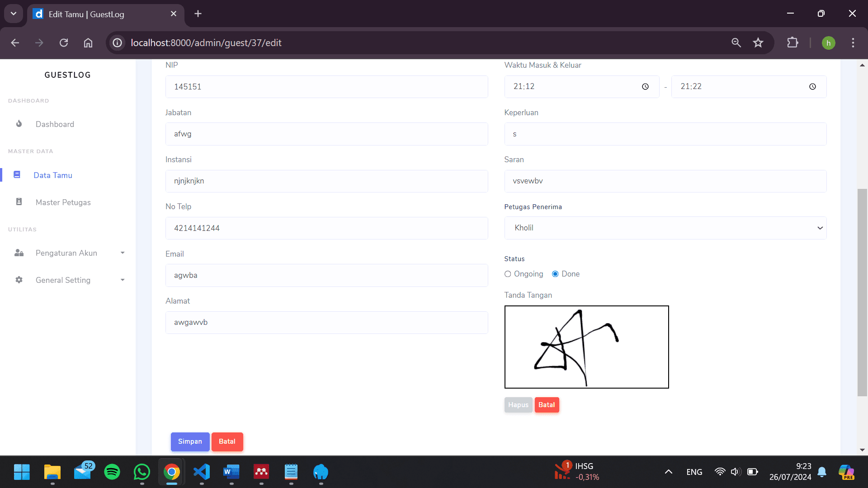This screenshot has width=868, height=488.
Task: Click the Simpan button to save
Action: coord(190,441)
